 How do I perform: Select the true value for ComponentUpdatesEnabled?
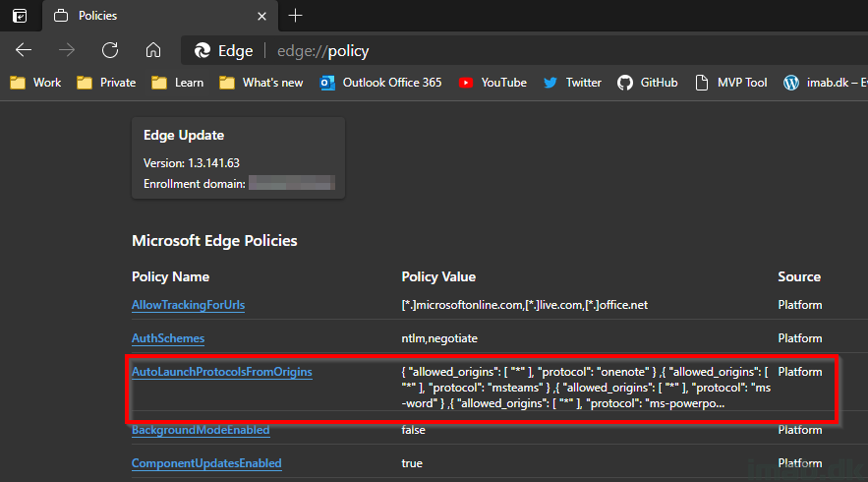pos(412,463)
